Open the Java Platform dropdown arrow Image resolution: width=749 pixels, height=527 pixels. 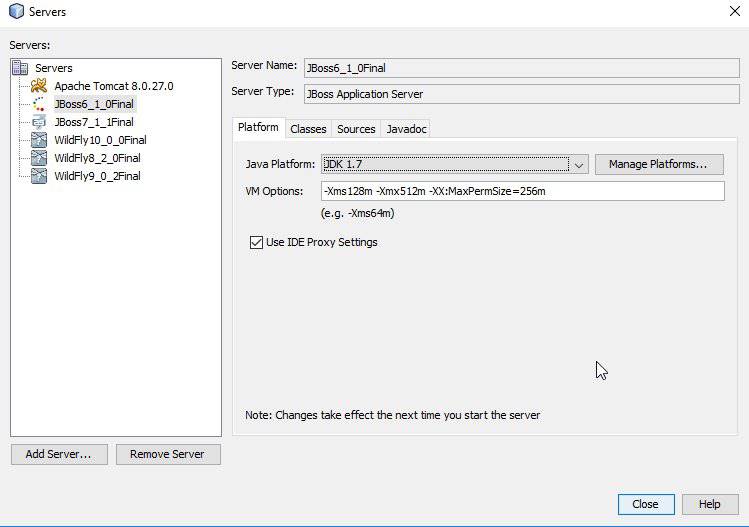coord(579,165)
